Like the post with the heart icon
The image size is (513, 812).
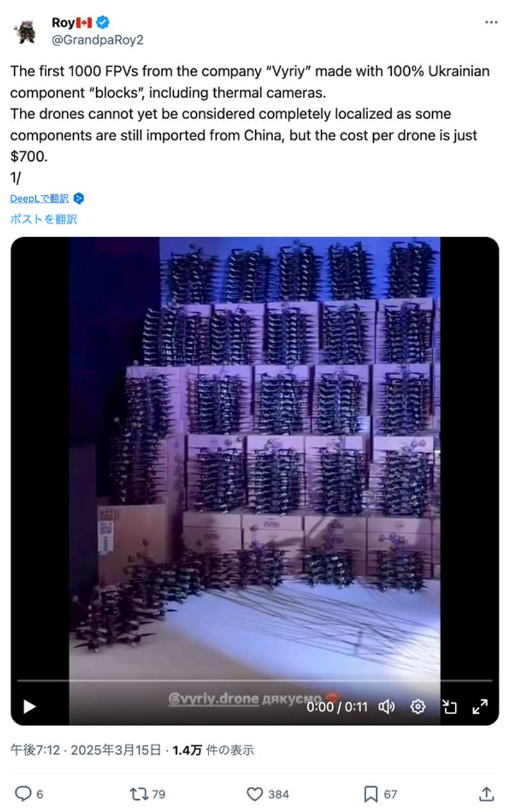255,794
